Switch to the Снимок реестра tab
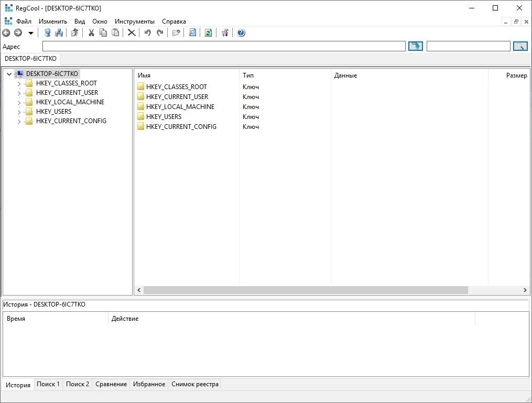 click(x=195, y=384)
